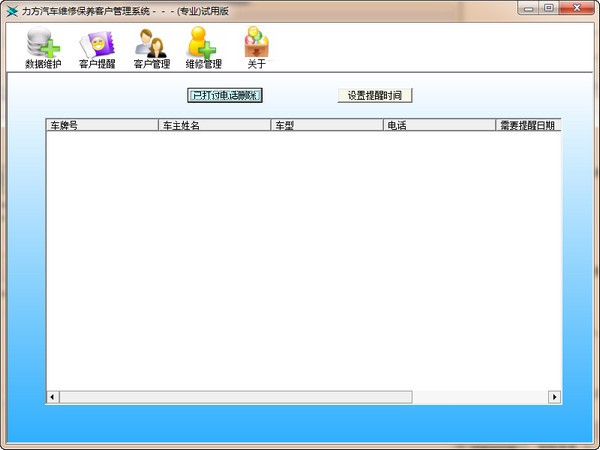
Task: Click the empty scrollbar track right of thumb
Action: click(480, 397)
